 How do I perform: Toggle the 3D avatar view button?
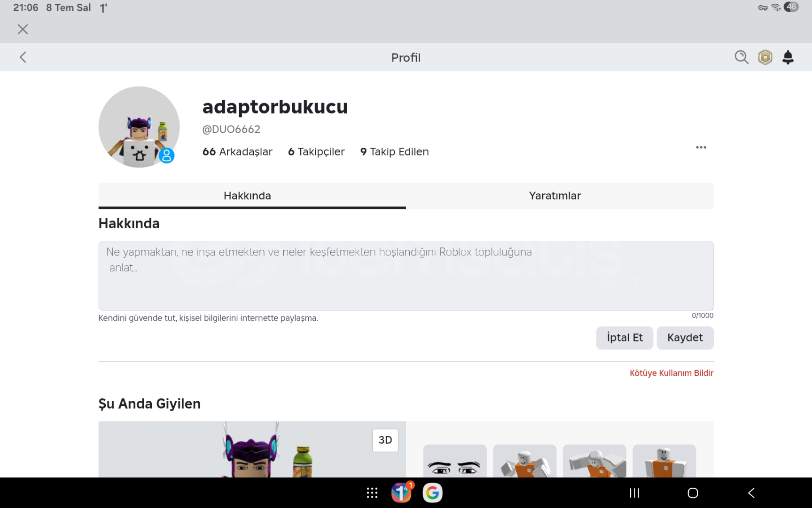point(385,440)
